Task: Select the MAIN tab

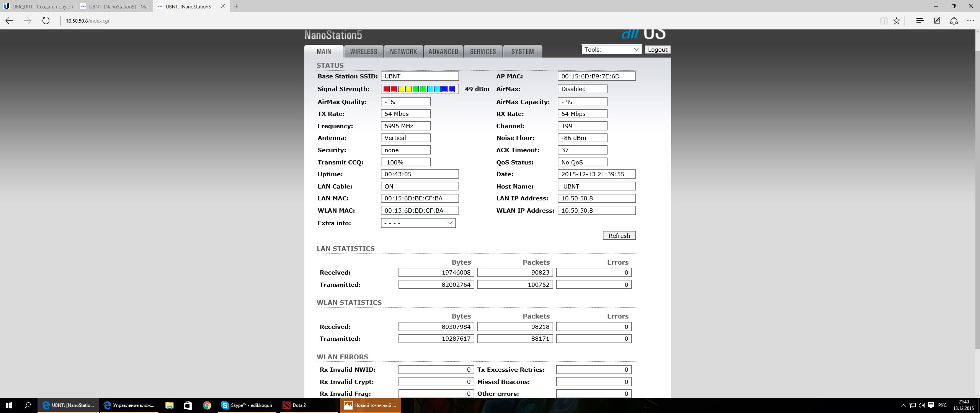Action: (x=324, y=52)
